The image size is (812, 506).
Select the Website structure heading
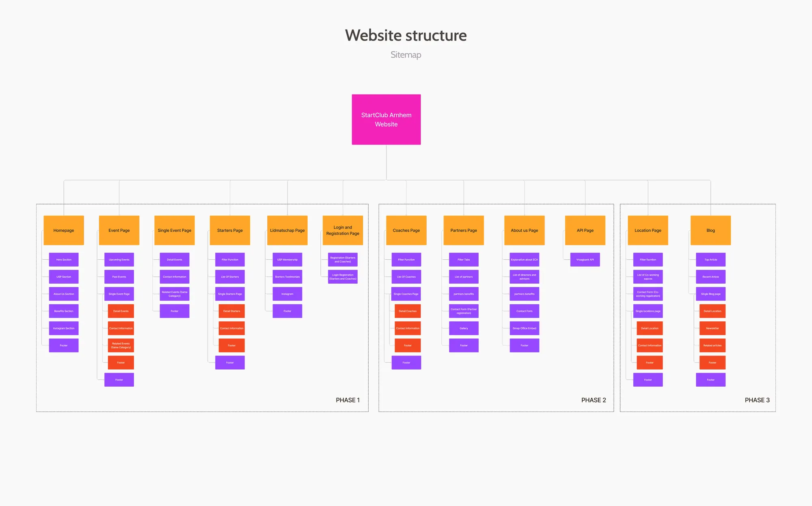point(406,35)
